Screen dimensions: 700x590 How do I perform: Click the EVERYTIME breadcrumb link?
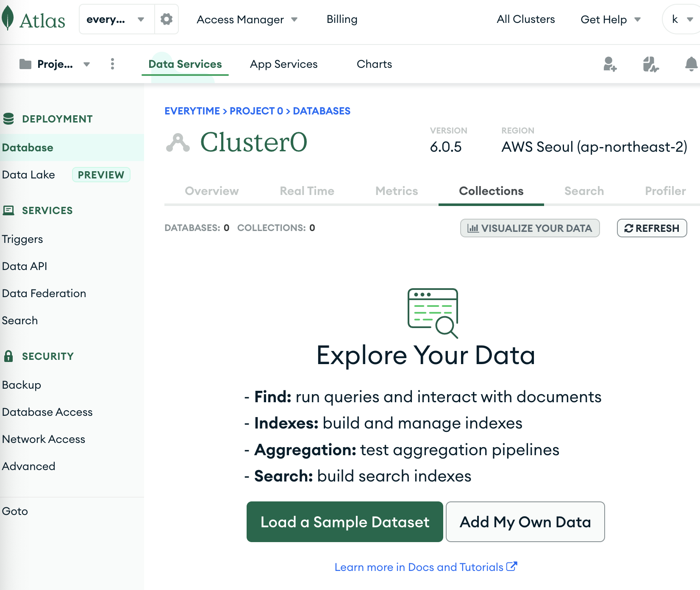pyautogui.click(x=192, y=111)
